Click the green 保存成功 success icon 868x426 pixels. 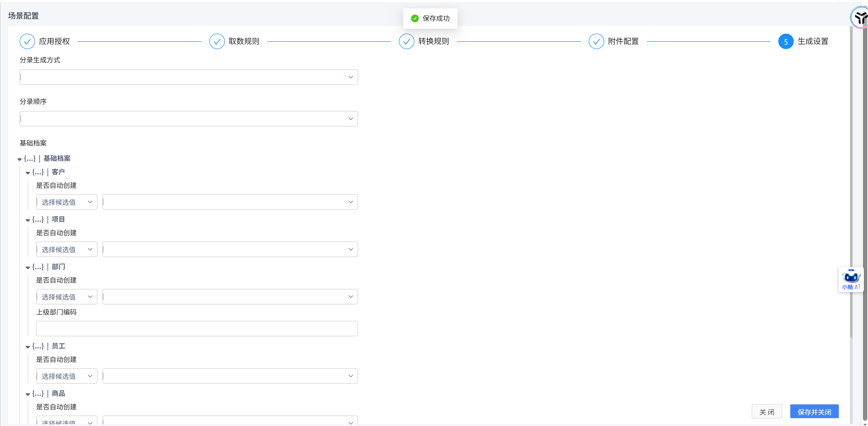point(415,18)
